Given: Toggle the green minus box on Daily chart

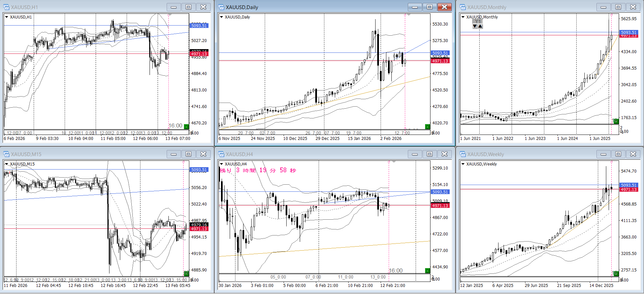Looking at the screenshot, I should 427,126.
